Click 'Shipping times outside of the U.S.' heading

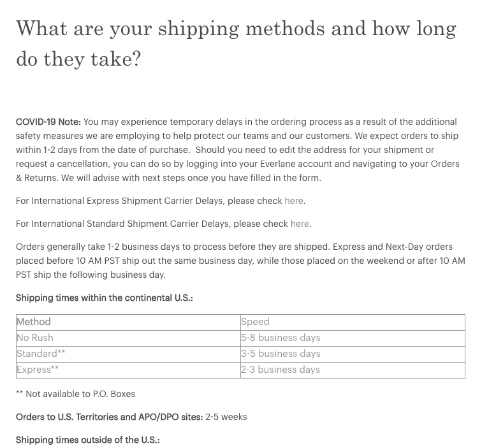[x=87, y=440]
